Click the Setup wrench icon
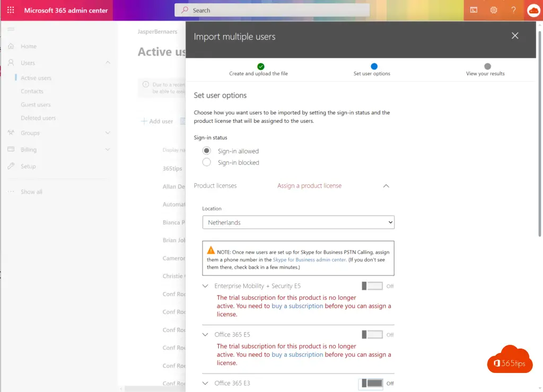 pyautogui.click(x=11, y=166)
